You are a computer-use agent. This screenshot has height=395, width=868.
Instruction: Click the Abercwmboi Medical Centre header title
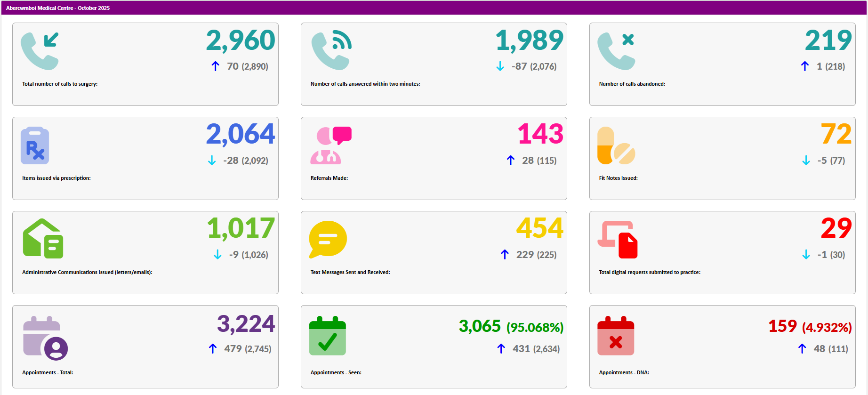point(58,8)
